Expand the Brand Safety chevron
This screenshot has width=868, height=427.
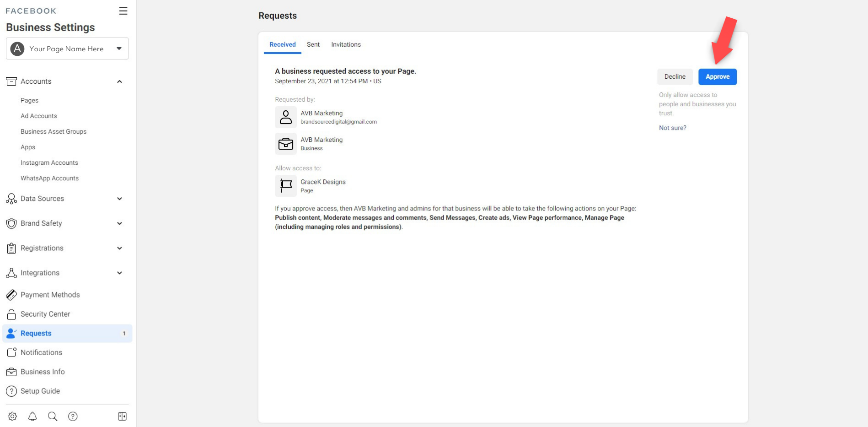(x=119, y=223)
